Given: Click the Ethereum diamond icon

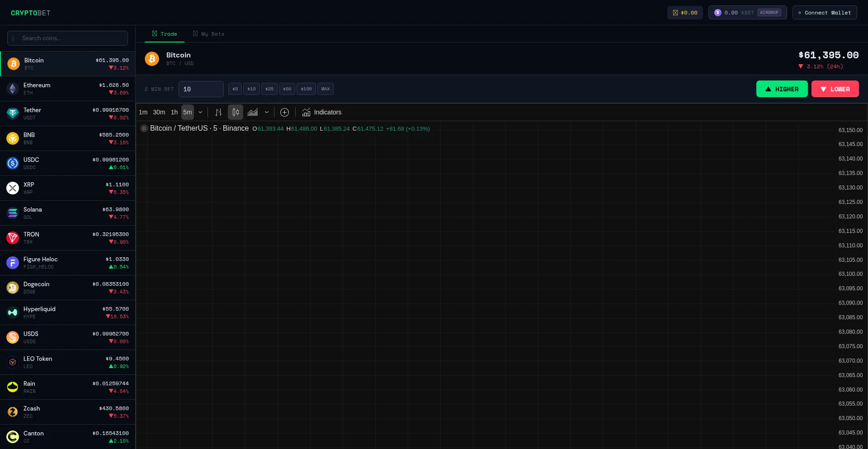Looking at the screenshot, I should pos(13,89).
